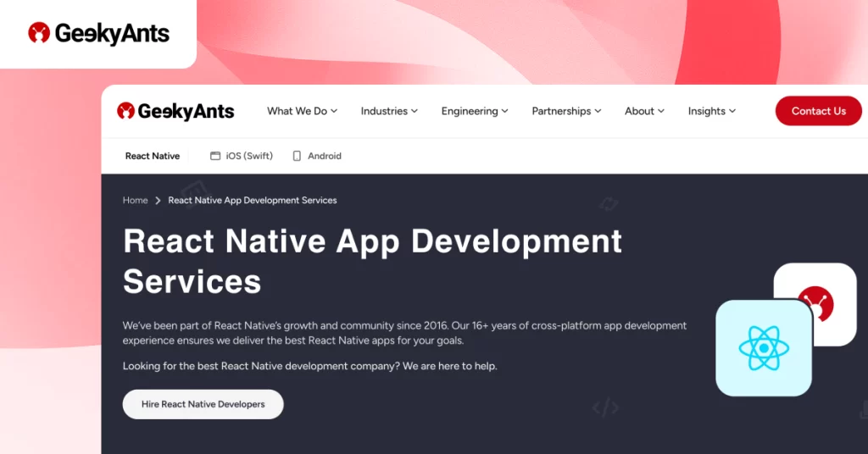868x454 pixels.
Task: Go to Home via breadcrumb
Action: coord(135,200)
